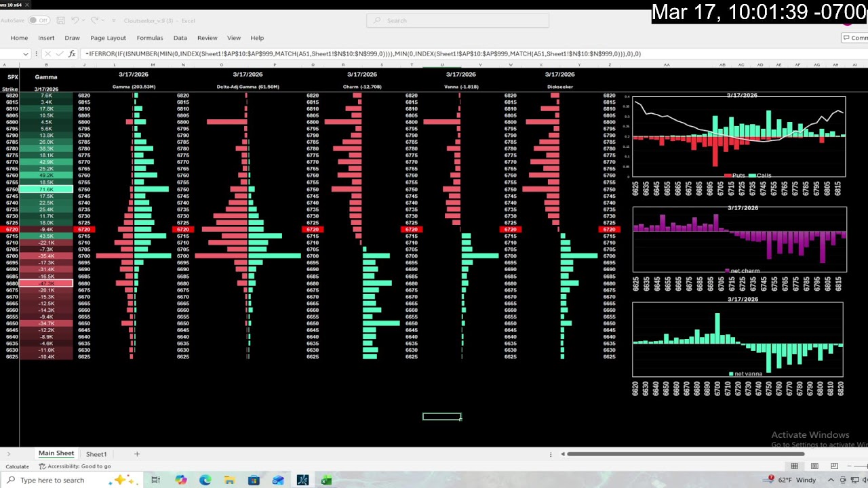Click the horizontal scrollbar thumb
Screen dimensions: 868x488
[686, 454]
